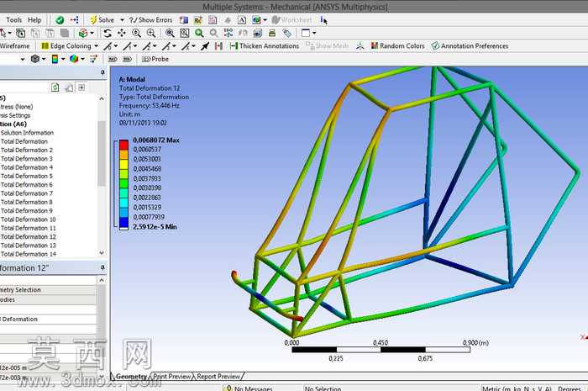Click the print icon in the toolbar
This screenshot has height=391, width=588.
click(x=272, y=33)
